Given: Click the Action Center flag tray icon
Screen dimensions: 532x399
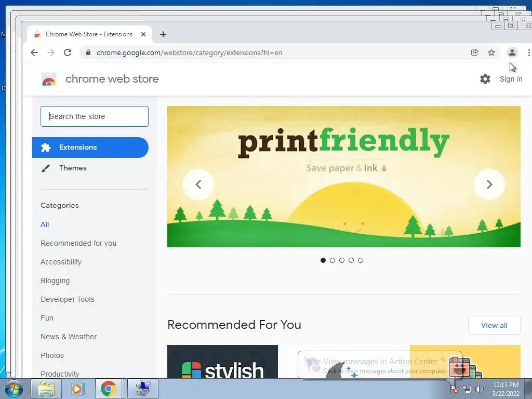Looking at the screenshot, I should point(455,389).
